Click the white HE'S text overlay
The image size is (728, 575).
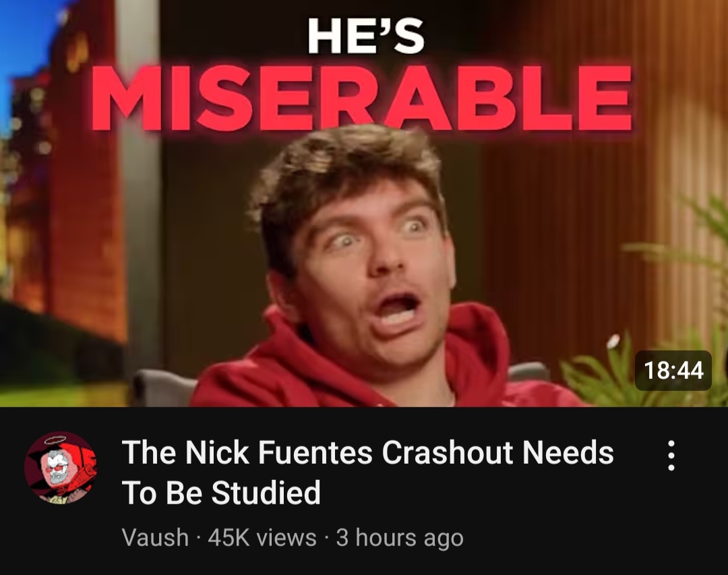tap(366, 36)
